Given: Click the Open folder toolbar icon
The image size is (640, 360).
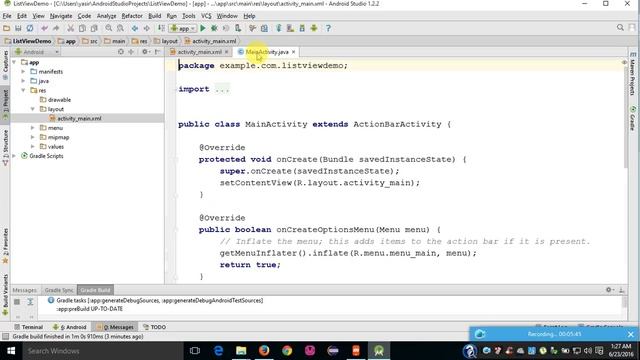Looking at the screenshot, I should [x=7, y=28].
